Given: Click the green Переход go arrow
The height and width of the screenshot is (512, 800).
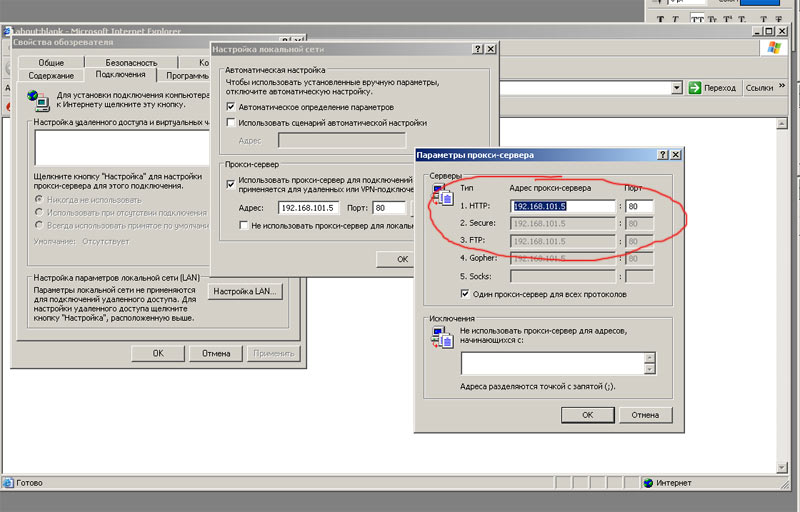Looking at the screenshot, I should [x=694, y=88].
